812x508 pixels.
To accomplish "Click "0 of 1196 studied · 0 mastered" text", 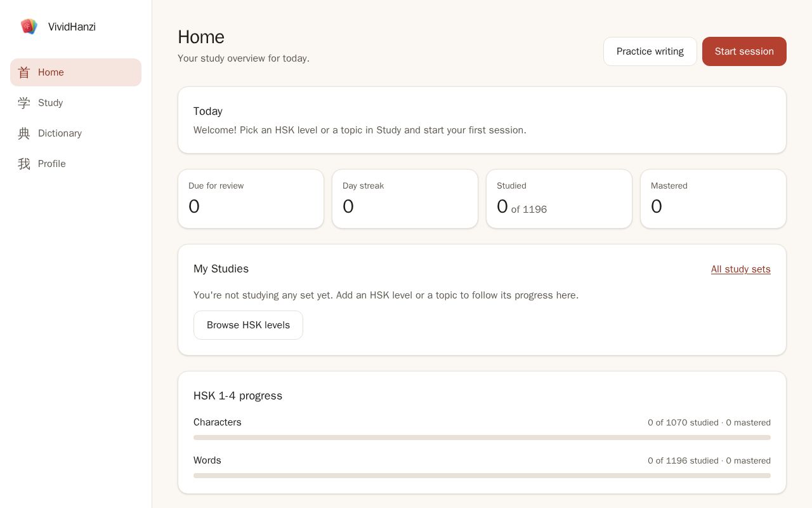I will click(709, 460).
